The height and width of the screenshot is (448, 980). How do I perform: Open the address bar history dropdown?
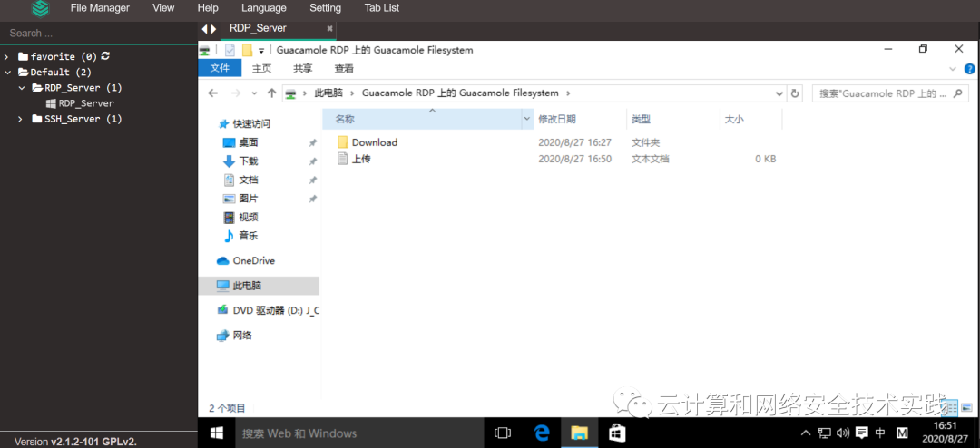[x=779, y=93]
